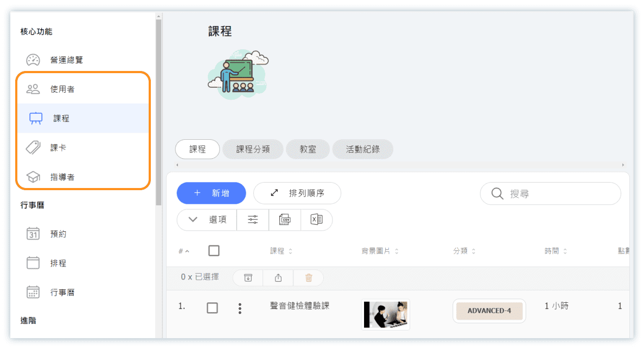
Task: Click the CSV export icon
Action: [x=285, y=219]
